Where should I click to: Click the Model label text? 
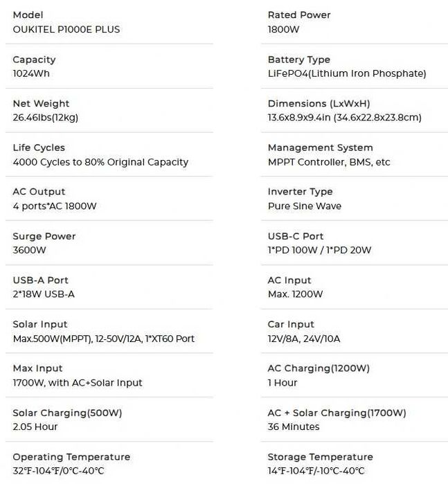pos(28,15)
